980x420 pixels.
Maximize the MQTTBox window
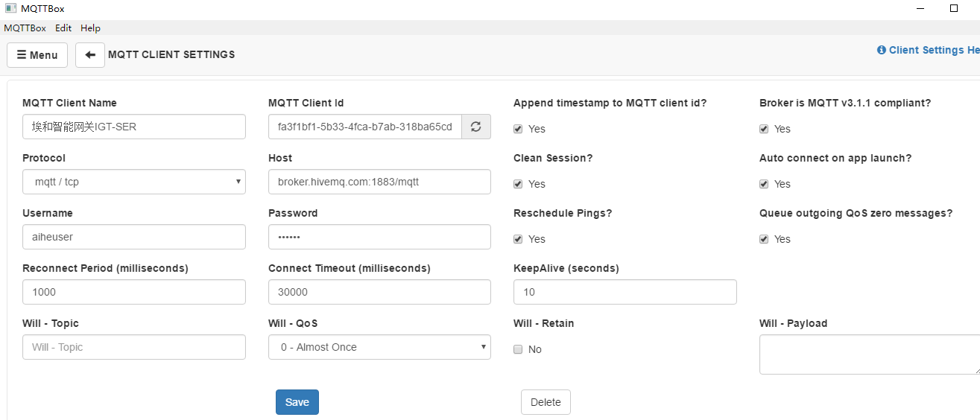(x=954, y=8)
